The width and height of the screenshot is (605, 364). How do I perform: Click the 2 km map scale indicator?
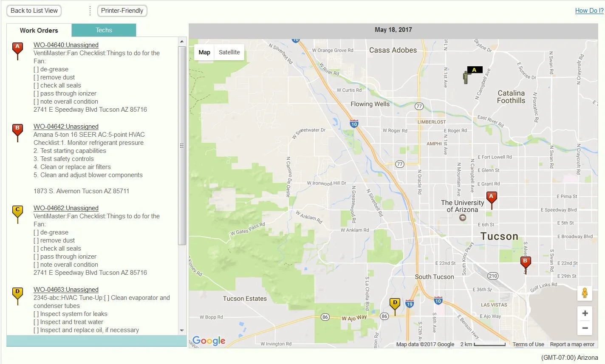[x=483, y=344]
